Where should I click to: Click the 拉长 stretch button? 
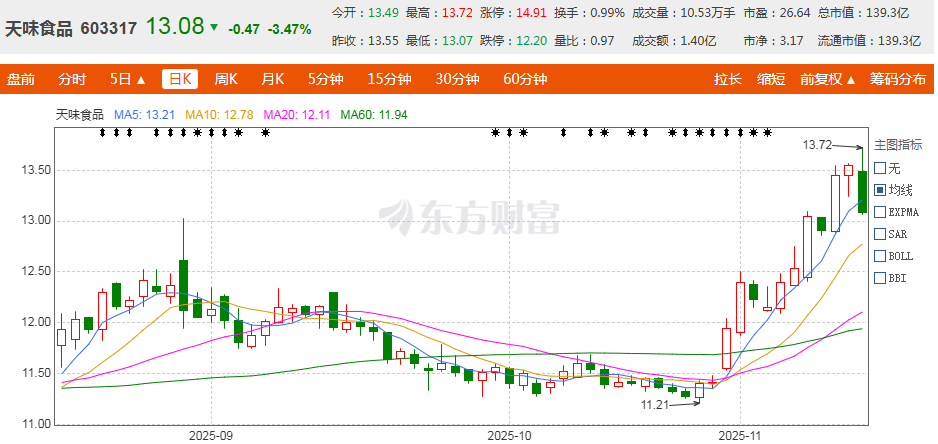(727, 80)
